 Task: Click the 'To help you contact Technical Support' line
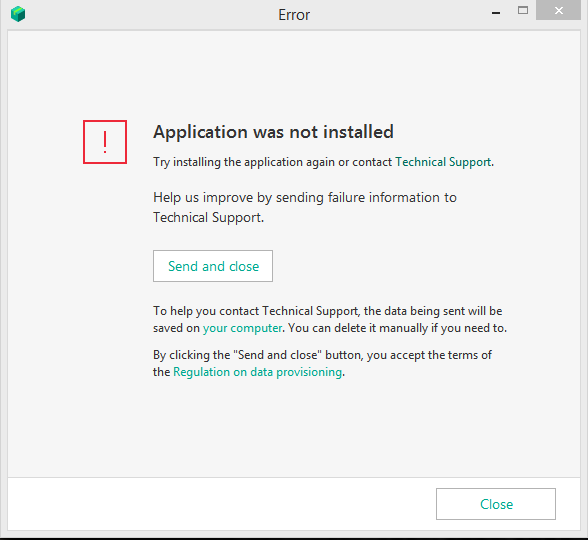[x=327, y=311]
